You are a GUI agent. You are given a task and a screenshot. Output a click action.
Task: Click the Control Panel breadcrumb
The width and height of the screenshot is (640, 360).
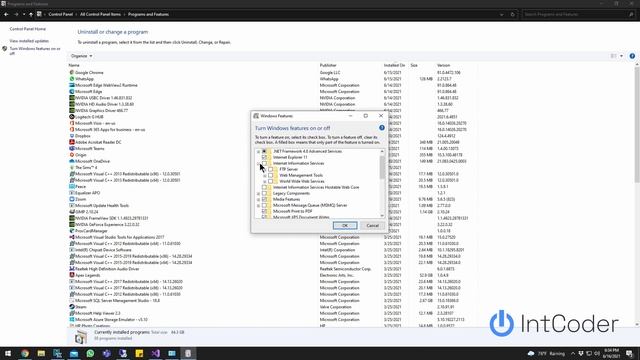[x=60, y=14]
